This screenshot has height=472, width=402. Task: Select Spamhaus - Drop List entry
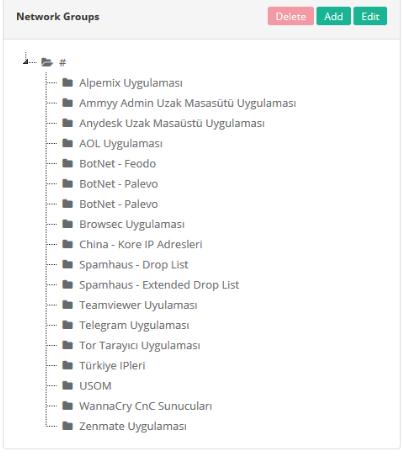134,265
